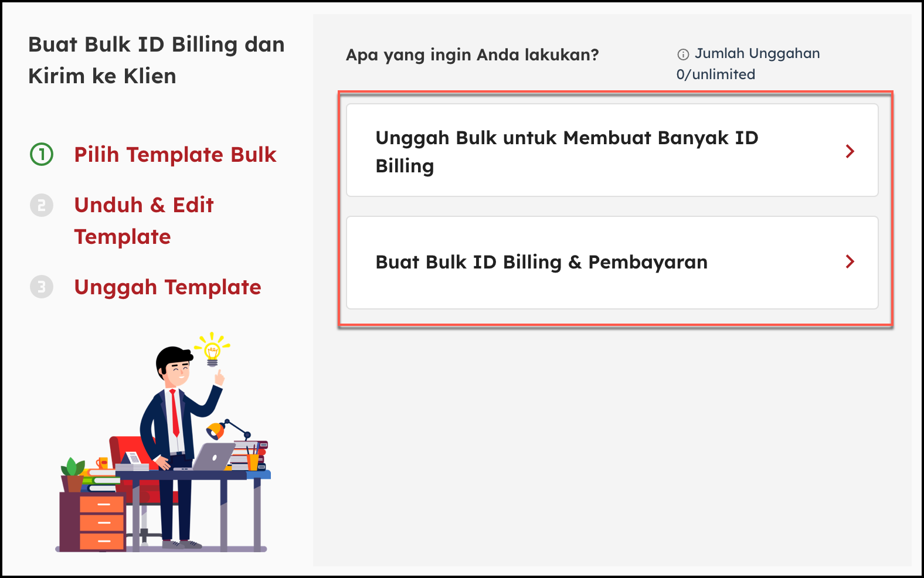Image resolution: width=924 pixels, height=578 pixels.
Task: Choose Unggah Bulk untuk Membuat Banyak ID Billing
Action: click(612, 150)
